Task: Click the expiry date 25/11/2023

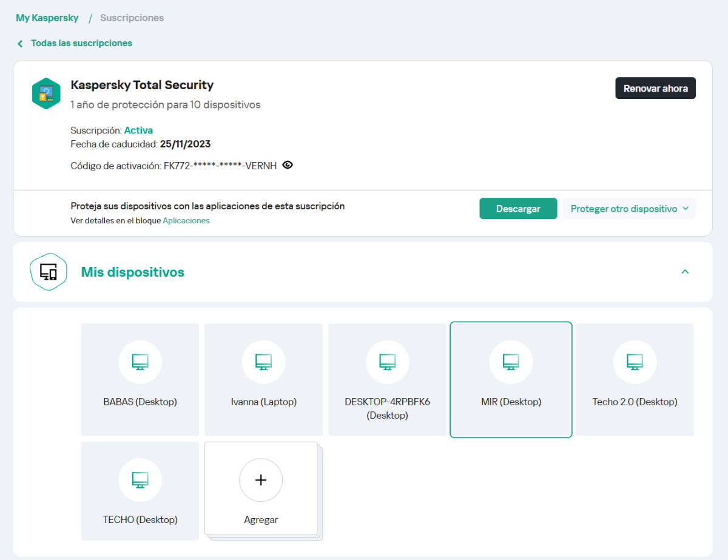Action: [x=185, y=144]
